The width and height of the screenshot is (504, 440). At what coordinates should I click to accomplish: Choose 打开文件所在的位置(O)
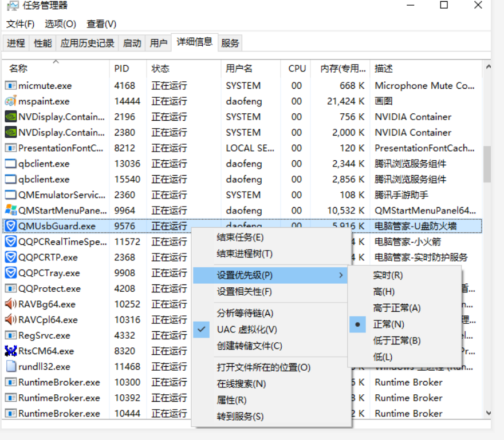[270, 368]
